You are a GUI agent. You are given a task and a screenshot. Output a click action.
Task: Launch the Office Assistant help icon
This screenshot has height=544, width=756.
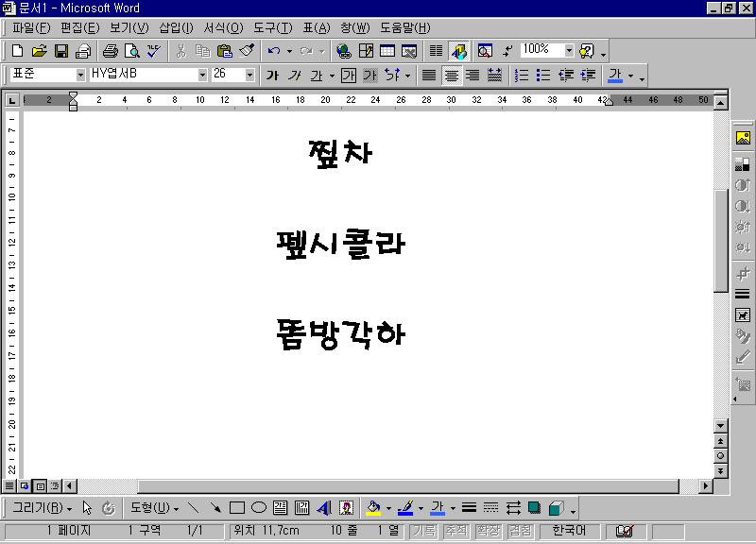click(x=587, y=51)
